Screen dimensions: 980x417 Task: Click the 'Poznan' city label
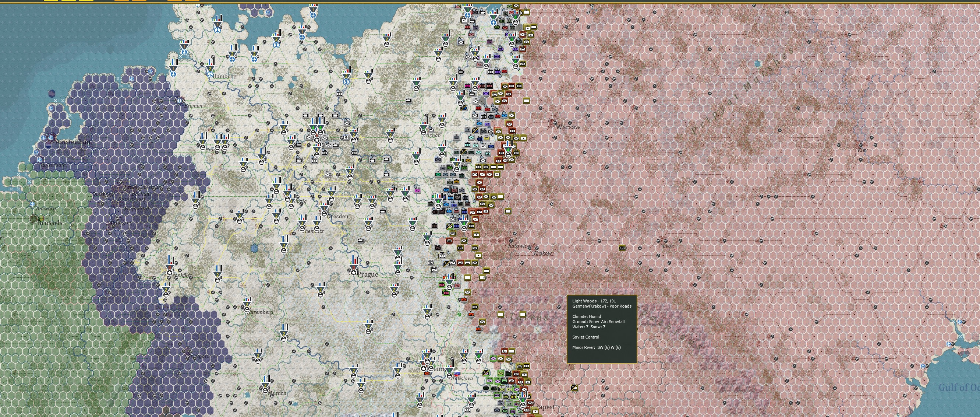point(432,135)
